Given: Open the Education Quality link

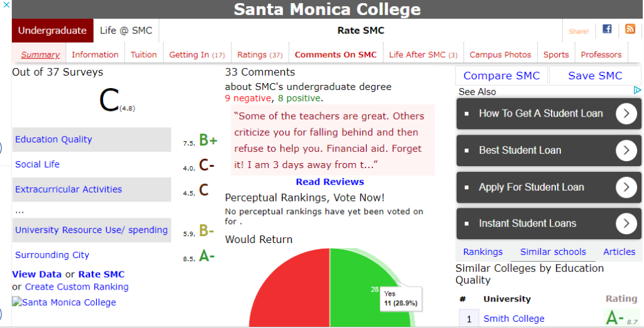Looking at the screenshot, I should 53,139.
